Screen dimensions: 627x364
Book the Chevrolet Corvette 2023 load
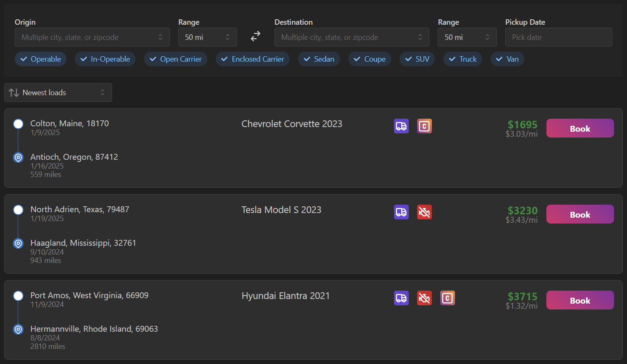(x=580, y=128)
